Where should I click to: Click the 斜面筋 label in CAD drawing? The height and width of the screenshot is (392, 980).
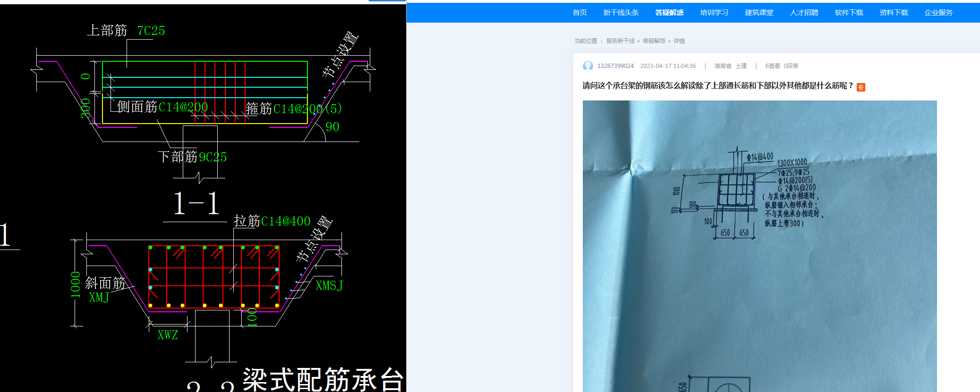pyautogui.click(x=105, y=283)
